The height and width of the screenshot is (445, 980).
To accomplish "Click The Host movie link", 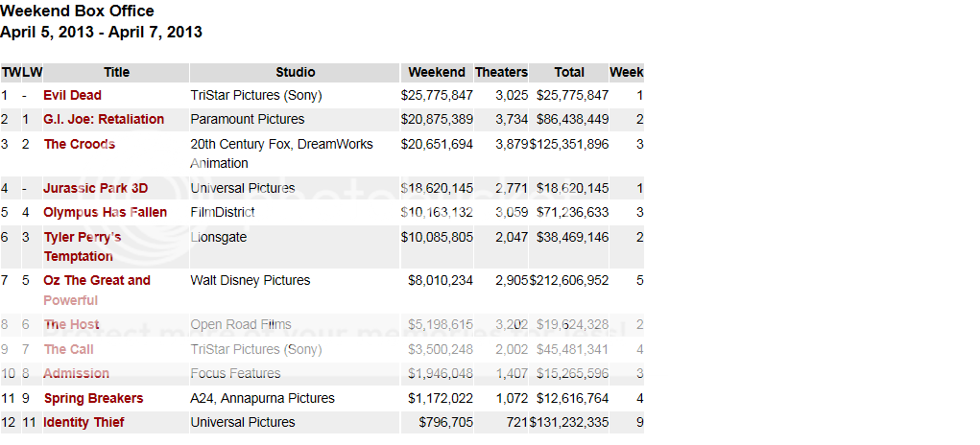I will tap(71, 324).
